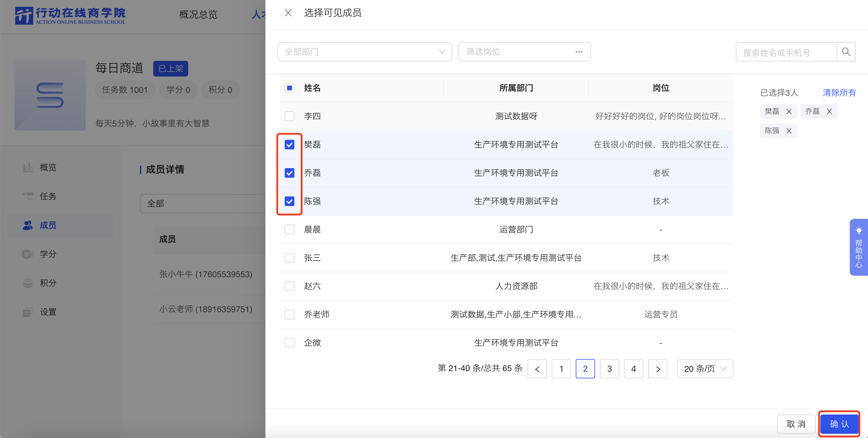Screen dimensions: 868x438
Task: Remove 乔磊 tag with X icon
Action: [829, 111]
